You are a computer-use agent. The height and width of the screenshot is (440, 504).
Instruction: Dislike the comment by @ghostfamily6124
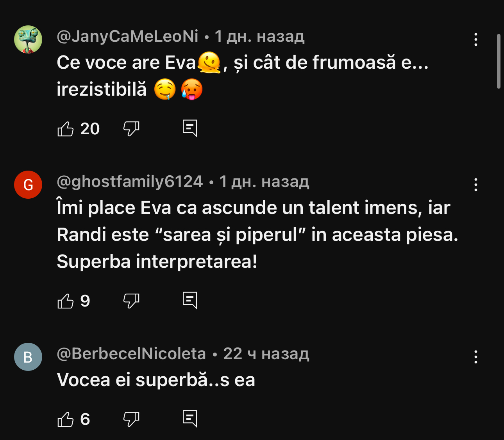tap(131, 301)
